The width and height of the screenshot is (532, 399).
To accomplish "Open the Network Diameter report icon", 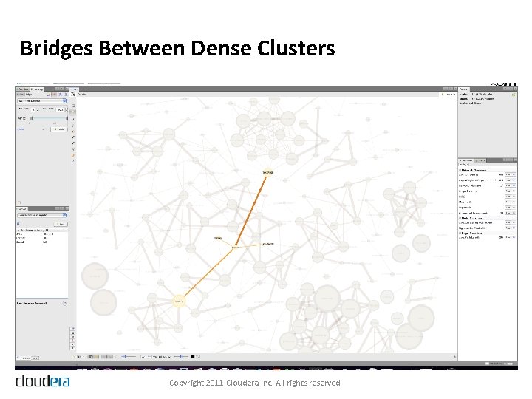I will pyautogui.click(x=514, y=185).
